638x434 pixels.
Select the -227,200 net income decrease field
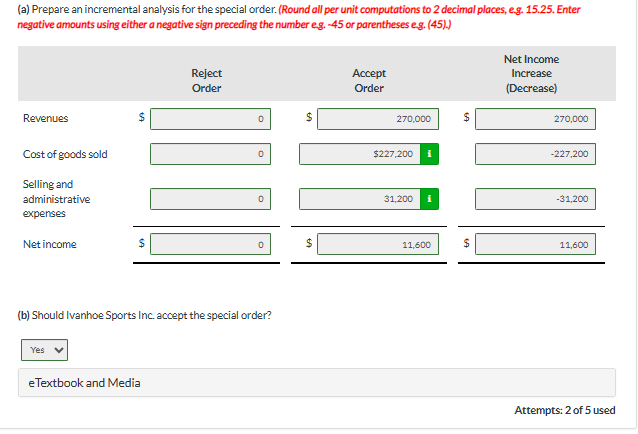pyautogui.click(x=535, y=154)
